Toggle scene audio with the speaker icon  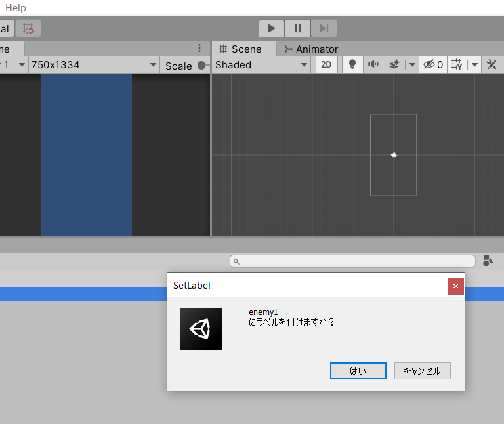(373, 65)
